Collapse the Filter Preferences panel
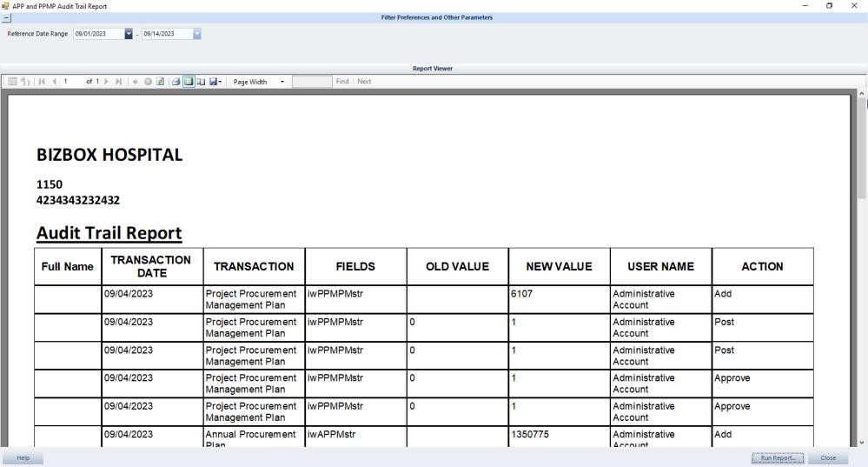Image resolution: width=868 pixels, height=467 pixels. [5, 17]
